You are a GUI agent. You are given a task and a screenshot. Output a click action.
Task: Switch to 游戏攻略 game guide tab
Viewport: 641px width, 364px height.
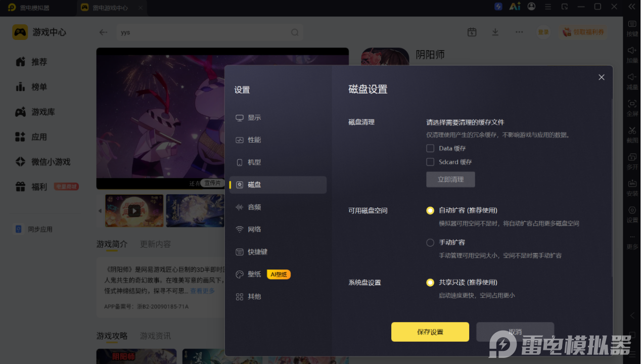[x=112, y=336]
